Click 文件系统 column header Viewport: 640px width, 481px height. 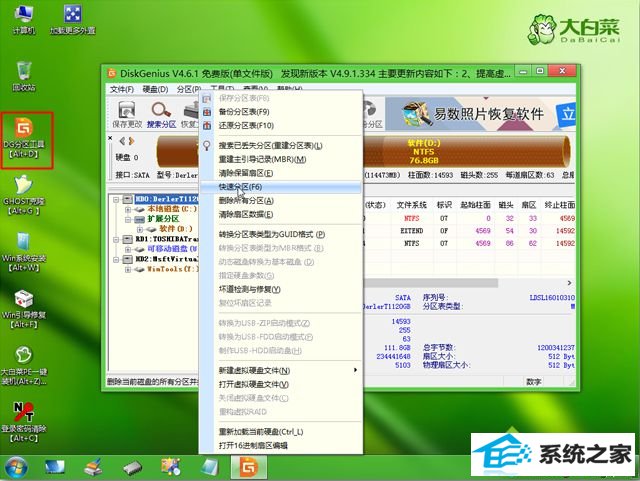[x=411, y=205]
